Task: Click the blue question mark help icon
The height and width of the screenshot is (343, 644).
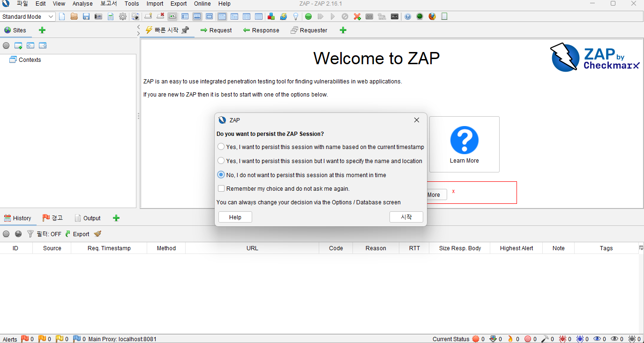Action: click(408, 16)
